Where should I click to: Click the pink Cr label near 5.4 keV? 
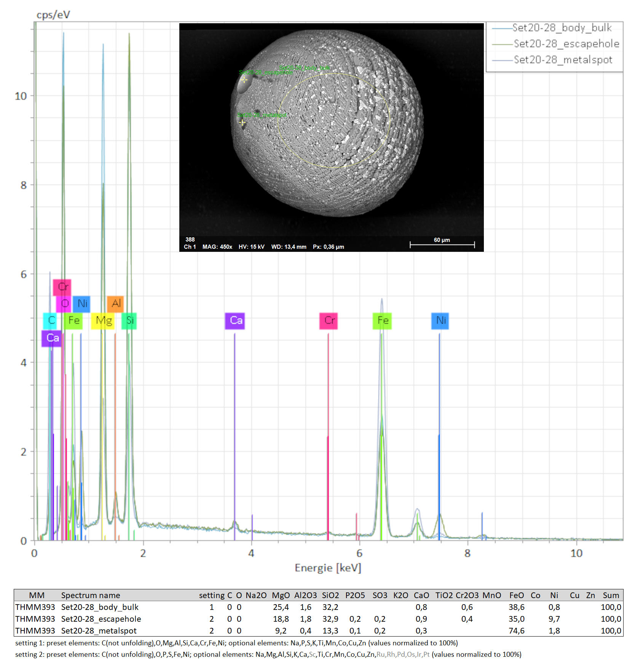coord(329,321)
